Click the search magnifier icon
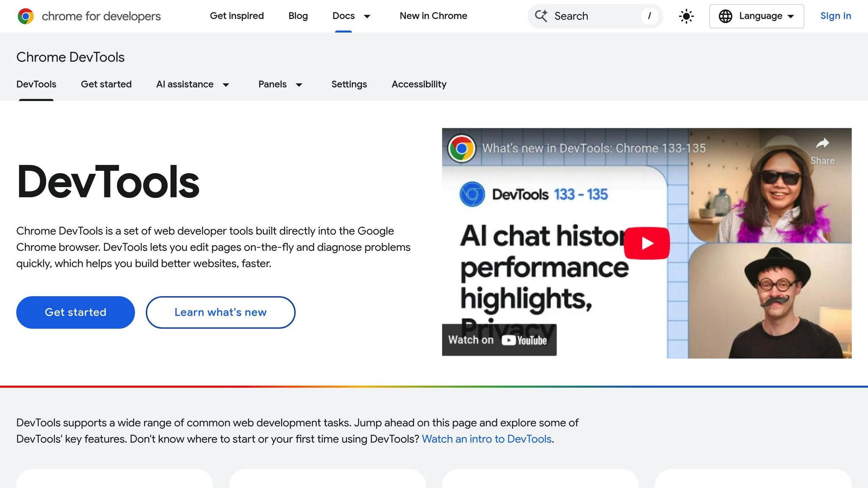Screen dimensions: 868x488 tap(541, 16)
